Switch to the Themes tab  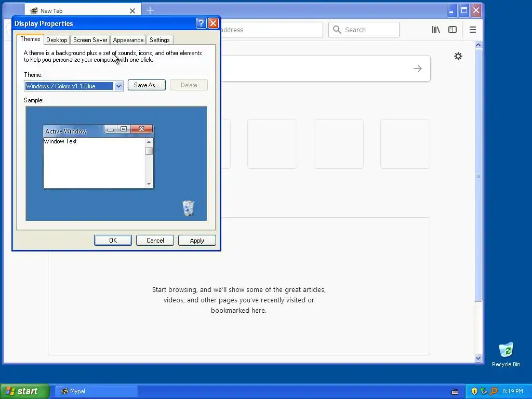click(30, 39)
